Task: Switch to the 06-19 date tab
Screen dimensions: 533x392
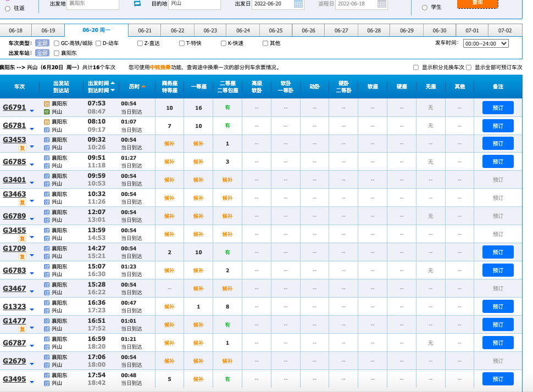Action: [48, 30]
